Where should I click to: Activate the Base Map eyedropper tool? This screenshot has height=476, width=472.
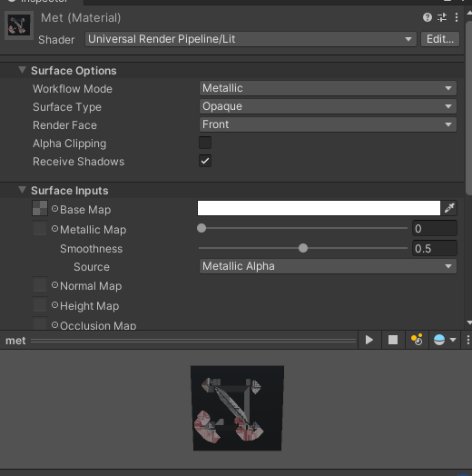pos(449,208)
